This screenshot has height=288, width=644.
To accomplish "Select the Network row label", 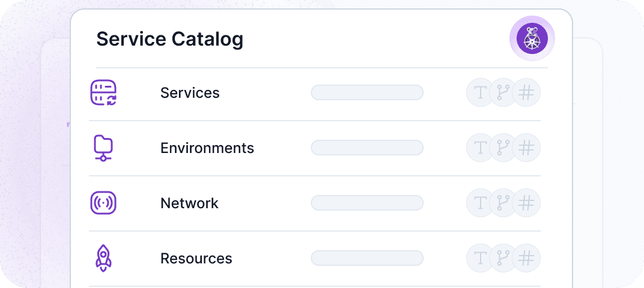I will pos(189,203).
